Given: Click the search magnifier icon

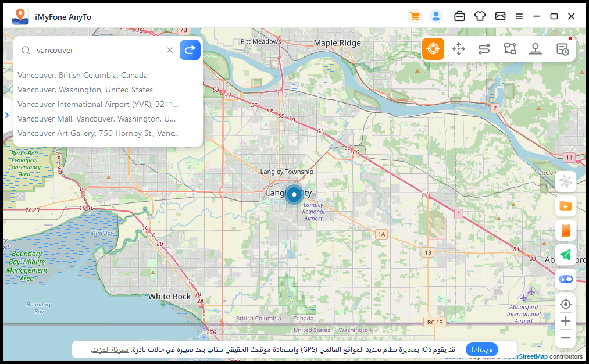Looking at the screenshot, I should [x=26, y=51].
